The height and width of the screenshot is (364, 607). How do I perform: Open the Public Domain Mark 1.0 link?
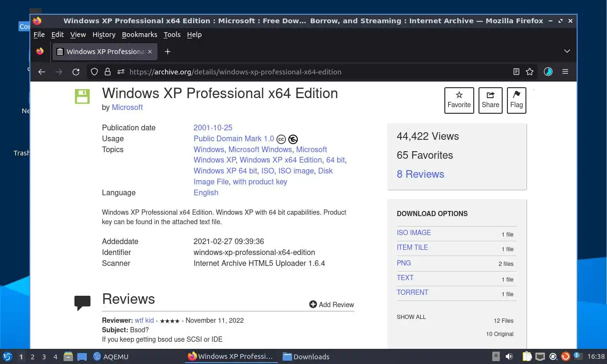[234, 138]
